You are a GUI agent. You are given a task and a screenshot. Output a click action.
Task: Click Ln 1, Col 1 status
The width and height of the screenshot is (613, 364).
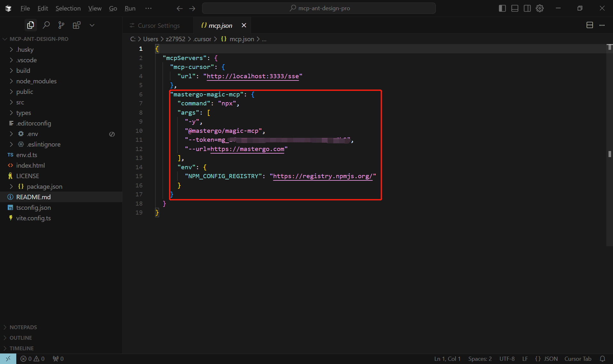[x=447, y=359]
